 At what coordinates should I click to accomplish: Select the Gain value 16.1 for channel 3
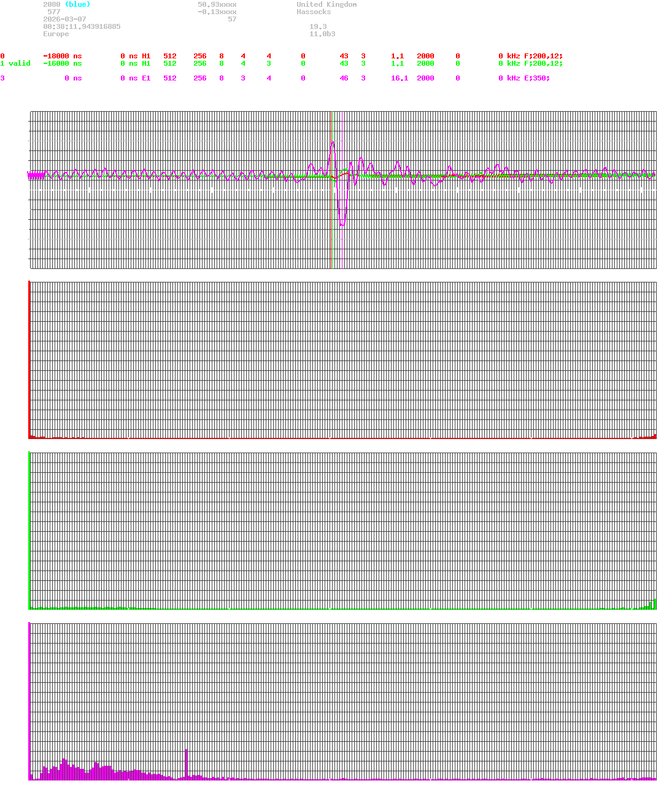coord(399,78)
